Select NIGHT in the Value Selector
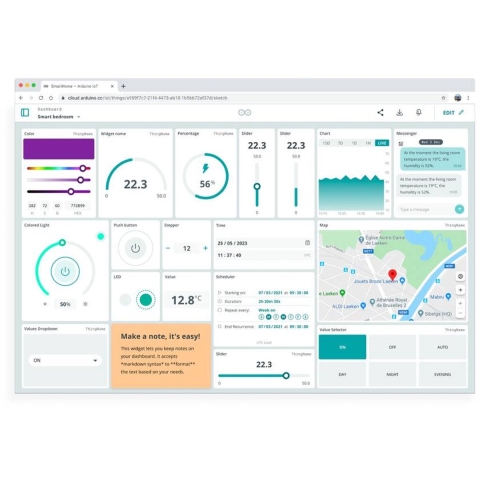This screenshot has width=480, height=480. click(392, 374)
